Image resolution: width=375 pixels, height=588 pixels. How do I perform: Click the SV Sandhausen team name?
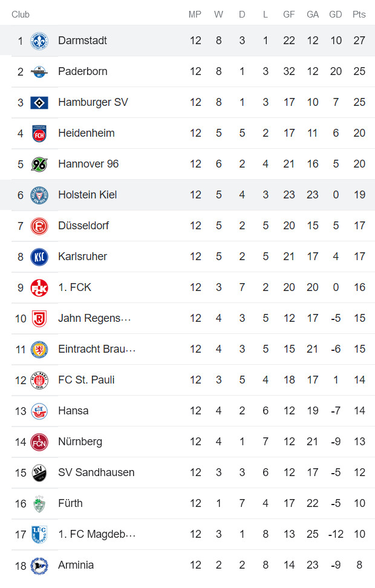[96, 472]
